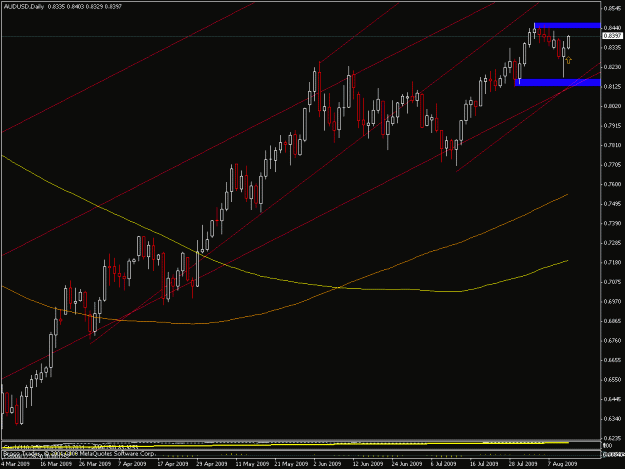Click the 6 Jul 2009 date label

[x=444, y=464]
